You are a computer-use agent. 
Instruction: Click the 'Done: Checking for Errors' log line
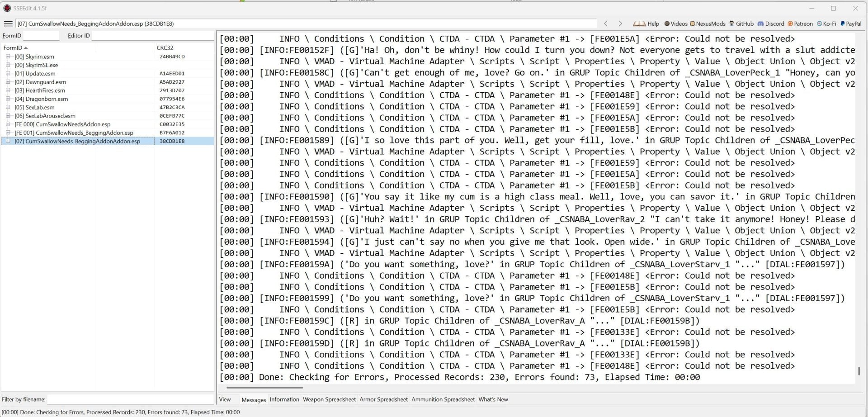(x=460, y=377)
